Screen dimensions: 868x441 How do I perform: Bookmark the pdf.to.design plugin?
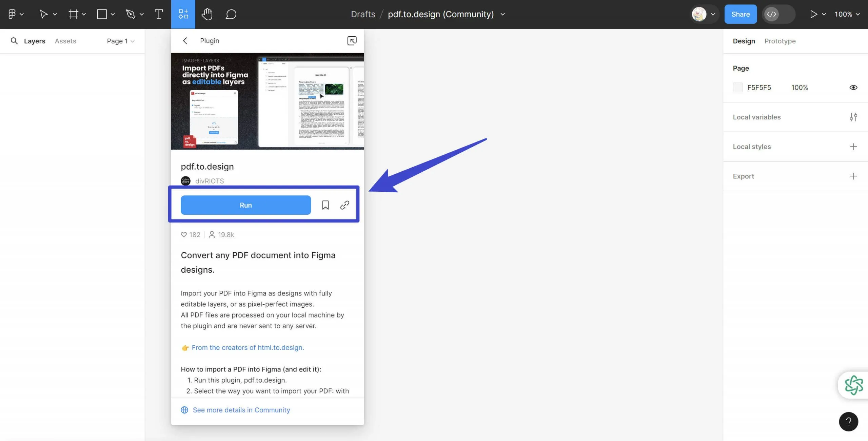[325, 205]
